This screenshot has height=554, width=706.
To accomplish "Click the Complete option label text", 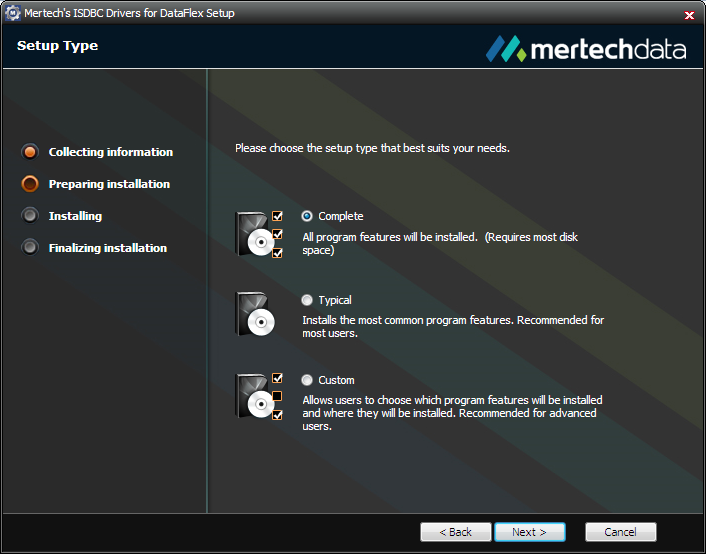I will pyautogui.click(x=340, y=216).
